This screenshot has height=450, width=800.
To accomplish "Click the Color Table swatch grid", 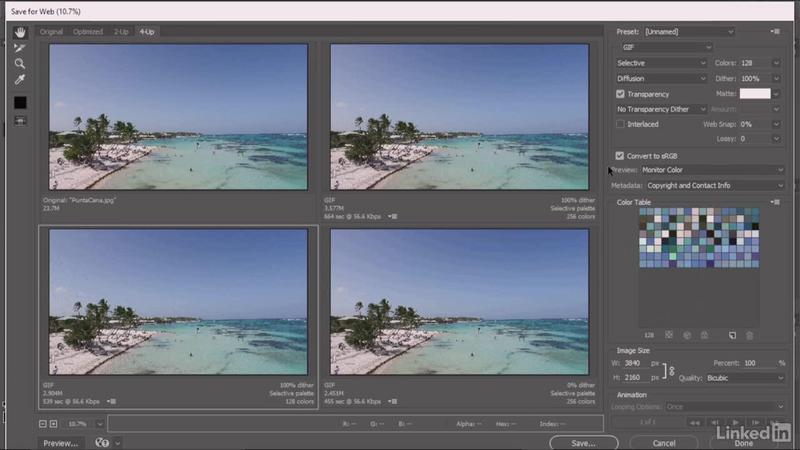I will click(699, 238).
